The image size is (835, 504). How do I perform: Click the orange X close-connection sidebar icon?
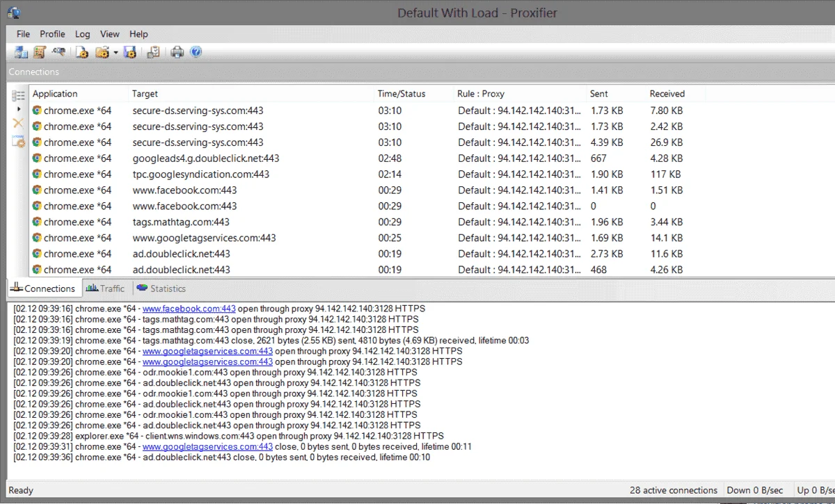tap(19, 124)
